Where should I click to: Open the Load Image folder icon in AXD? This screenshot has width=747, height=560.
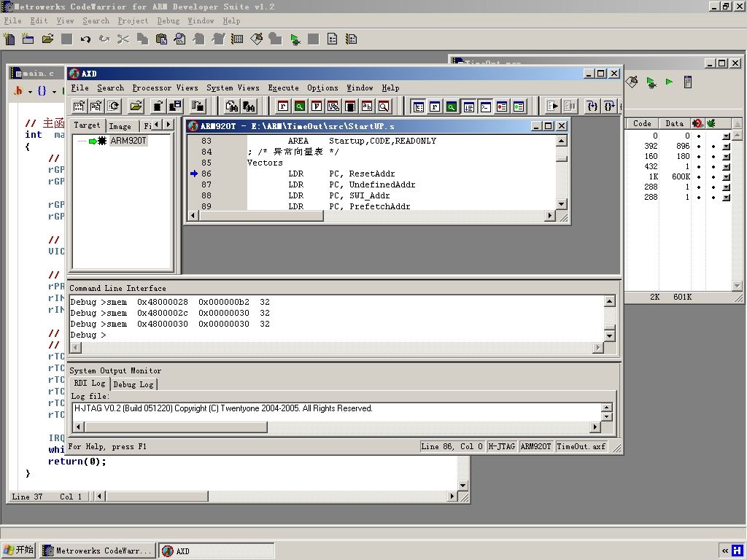click(x=136, y=106)
